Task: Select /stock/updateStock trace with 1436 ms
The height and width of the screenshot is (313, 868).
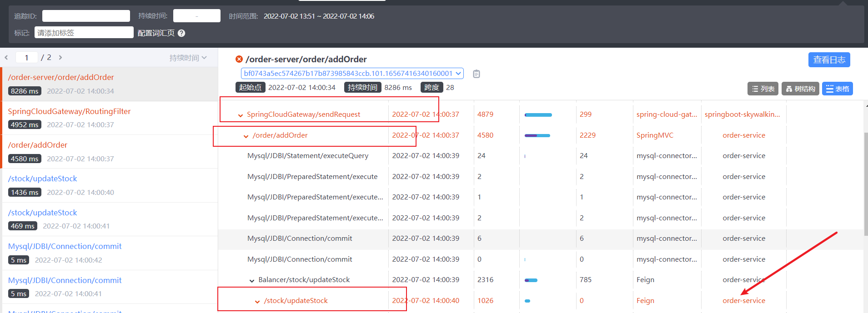Action: point(110,185)
